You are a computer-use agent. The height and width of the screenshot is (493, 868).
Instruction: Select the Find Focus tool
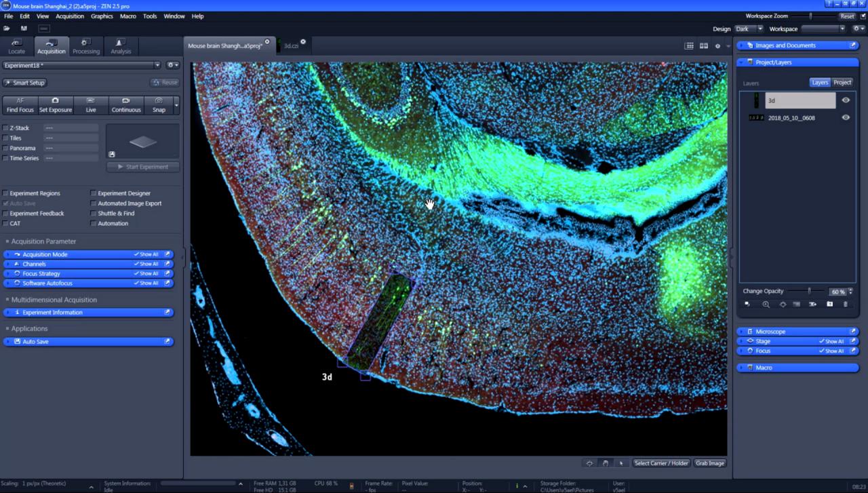pos(20,105)
